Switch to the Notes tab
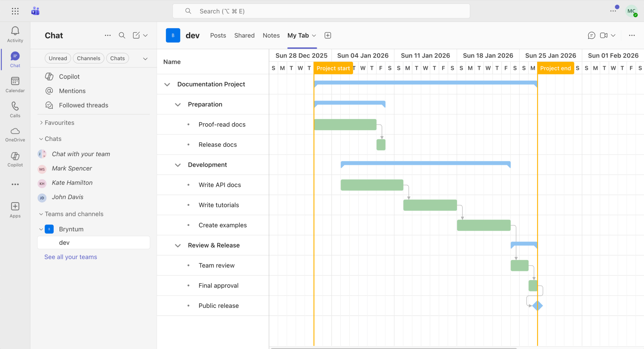This screenshot has width=644, height=349. pyautogui.click(x=271, y=35)
